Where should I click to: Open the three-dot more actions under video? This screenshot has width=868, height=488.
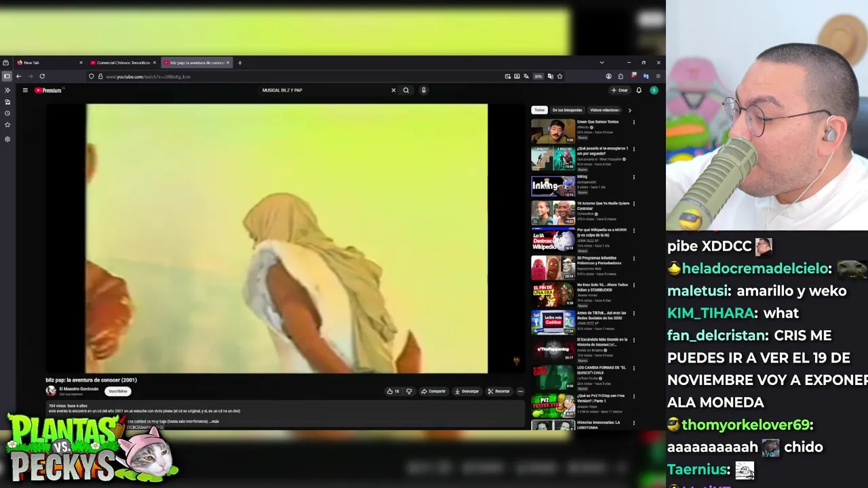pyautogui.click(x=520, y=391)
